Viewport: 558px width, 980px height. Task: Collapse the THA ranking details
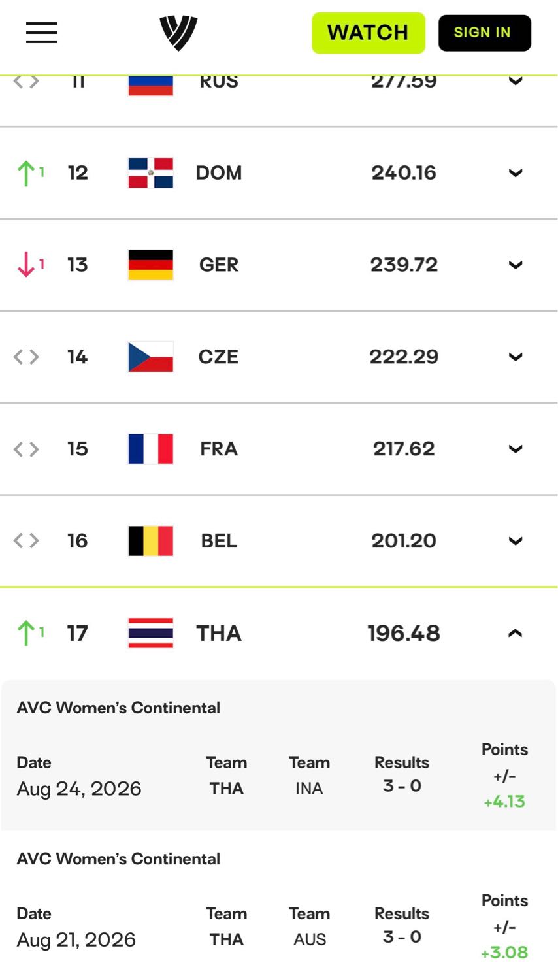(x=516, y=634)
